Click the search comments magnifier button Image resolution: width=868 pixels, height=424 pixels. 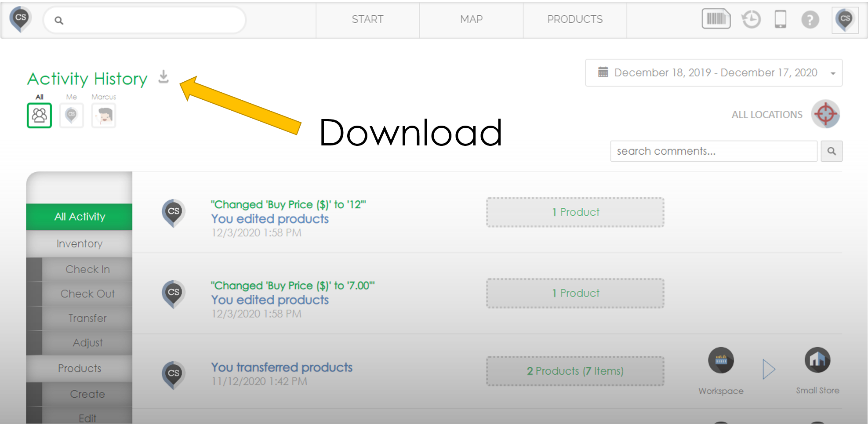(832, 151)
